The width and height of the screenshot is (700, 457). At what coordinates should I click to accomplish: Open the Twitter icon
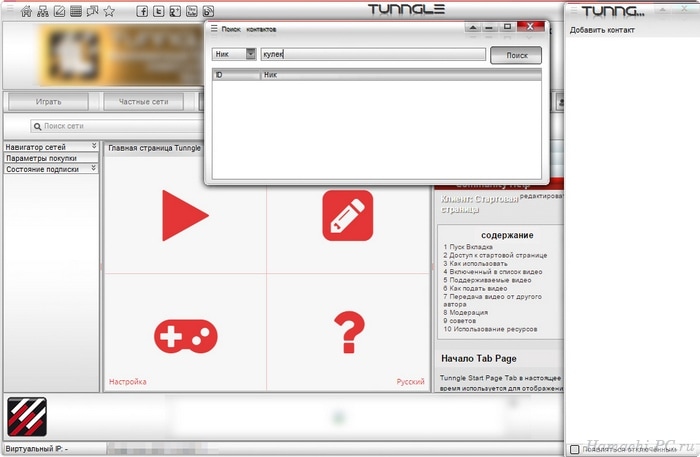[x=158, y=11]
